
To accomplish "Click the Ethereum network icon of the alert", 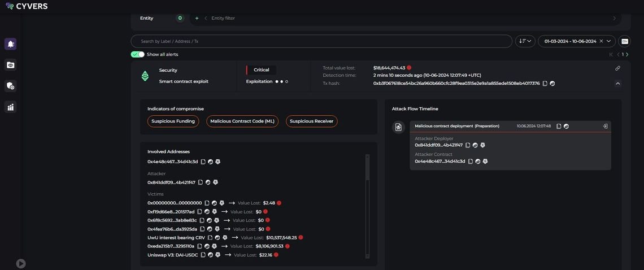I will pos(145,76).
